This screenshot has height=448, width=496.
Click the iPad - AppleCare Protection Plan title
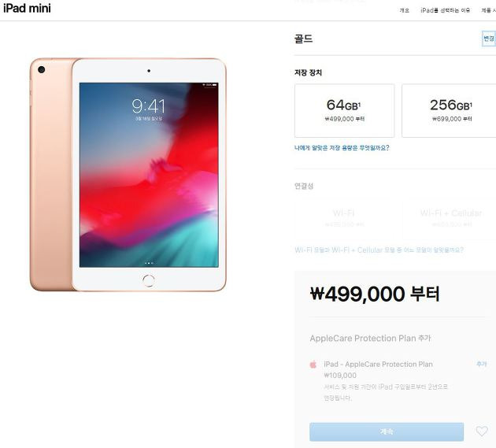(378, 365)
